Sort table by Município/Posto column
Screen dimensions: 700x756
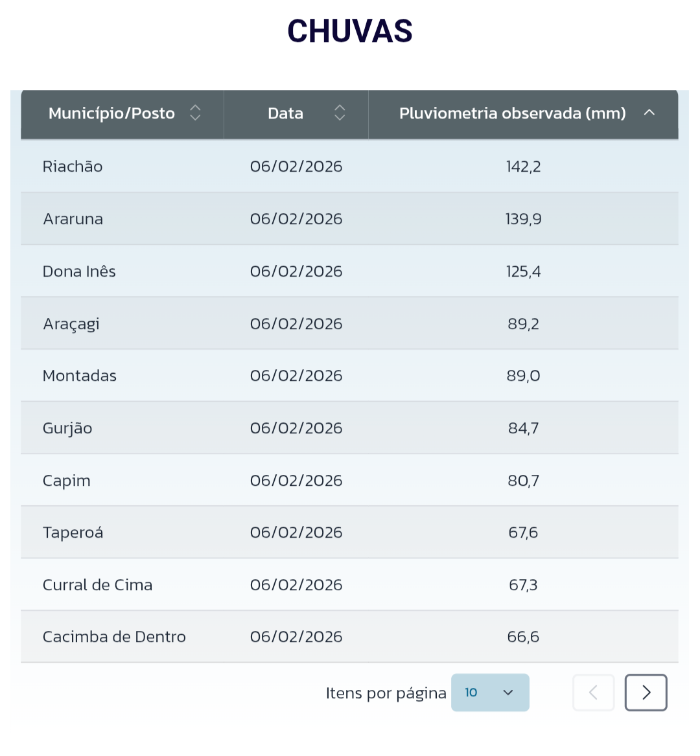click(195, 113)
